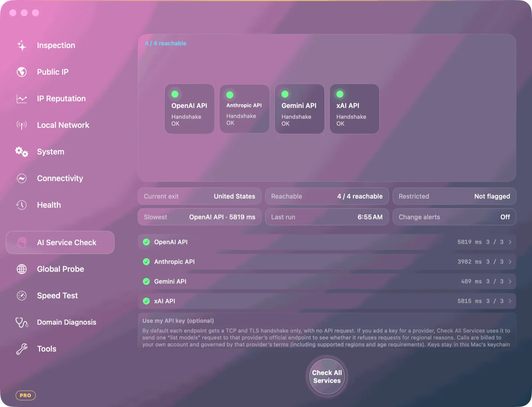Click the Reachable 4 / 4 reachable tile
Viewport: 532px width, 407px height.
pos(327,196)
